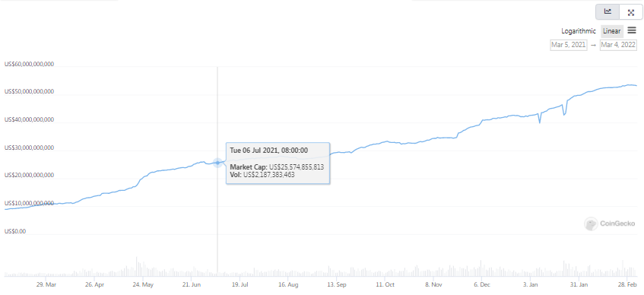Switch chart scale to Linear

(x=611, y=31)
